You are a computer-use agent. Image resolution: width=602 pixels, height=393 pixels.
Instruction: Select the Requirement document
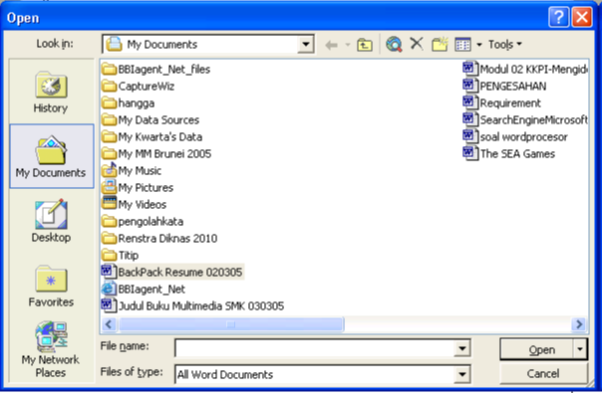502,103
